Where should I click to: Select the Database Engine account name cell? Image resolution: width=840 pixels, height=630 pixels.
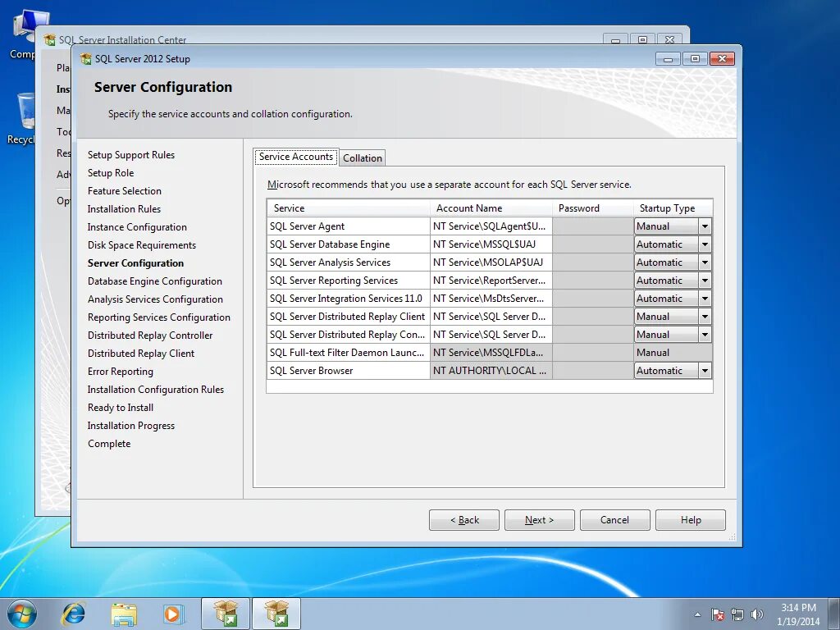tap(491, 244)
